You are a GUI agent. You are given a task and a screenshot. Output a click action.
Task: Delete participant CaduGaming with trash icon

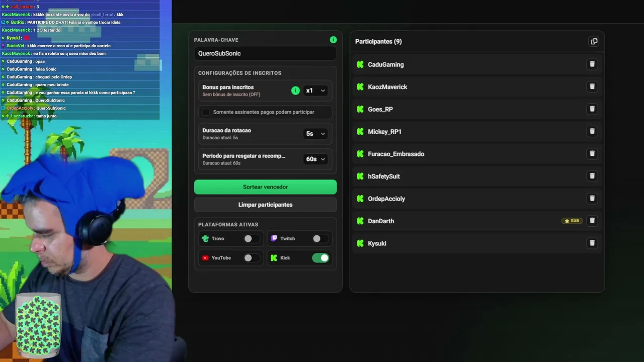pyautogui.click(x=592, y=64)
